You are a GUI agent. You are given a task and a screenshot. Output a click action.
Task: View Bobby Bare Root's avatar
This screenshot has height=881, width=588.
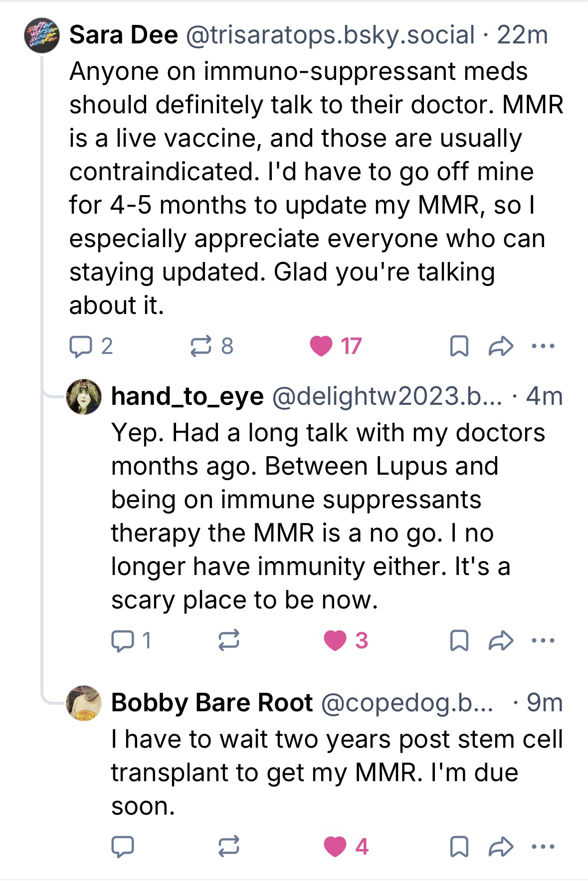(x=84, y=703)
